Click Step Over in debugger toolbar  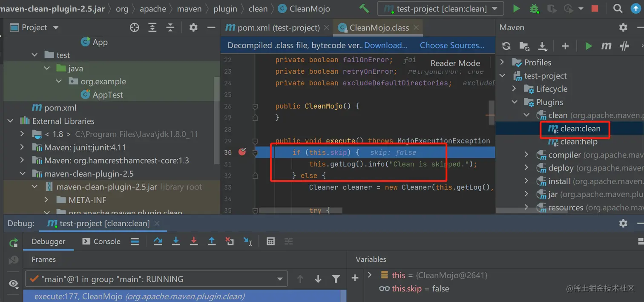point(158,242)
